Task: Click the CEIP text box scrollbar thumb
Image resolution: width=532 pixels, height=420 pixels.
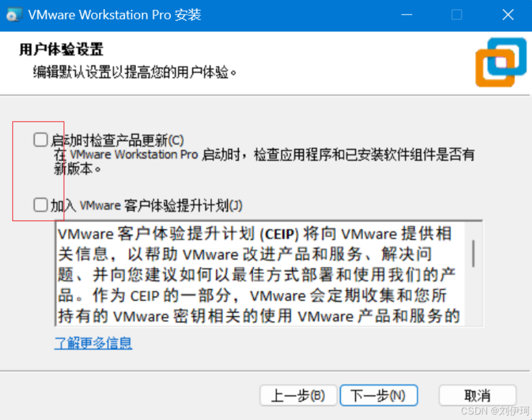Action: 473,253
